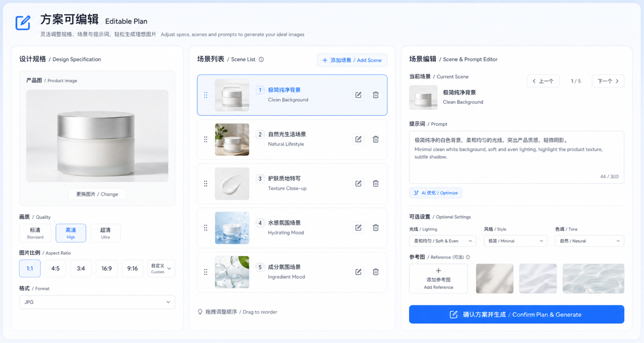The image size is (644, 343).
Task: Open the JPG format dropdown
Action: pyautogui.click(x=97, y=302)
